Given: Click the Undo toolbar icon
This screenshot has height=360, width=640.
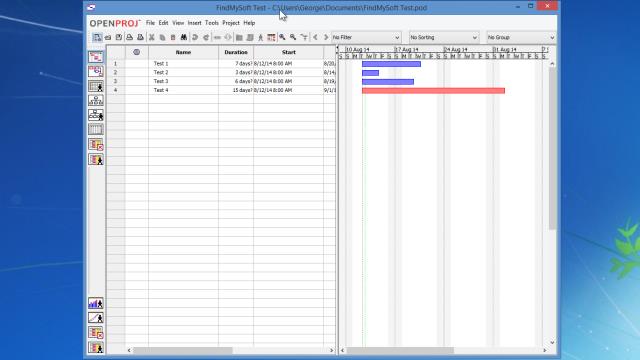Looking at the screenshot, I should click(x=195, y=38).
